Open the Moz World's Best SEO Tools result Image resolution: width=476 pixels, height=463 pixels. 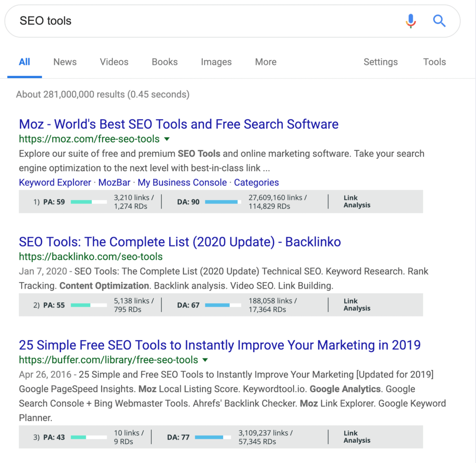tap(178, 124)
